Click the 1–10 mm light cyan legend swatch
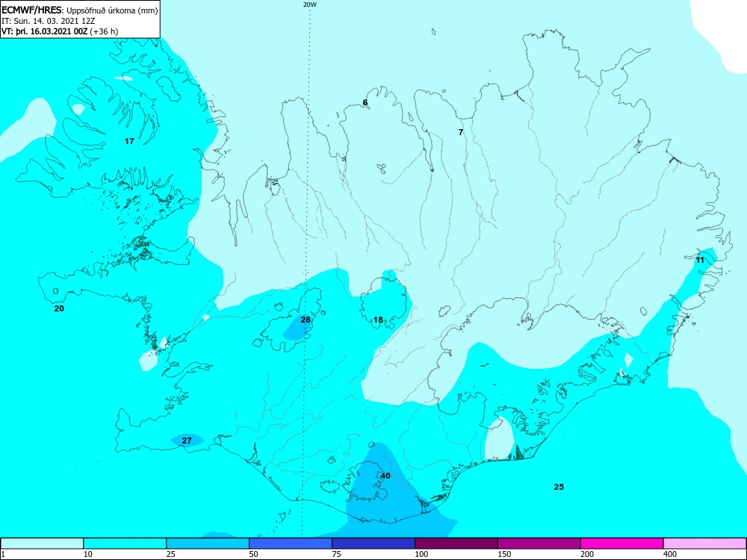 (42, 544)
